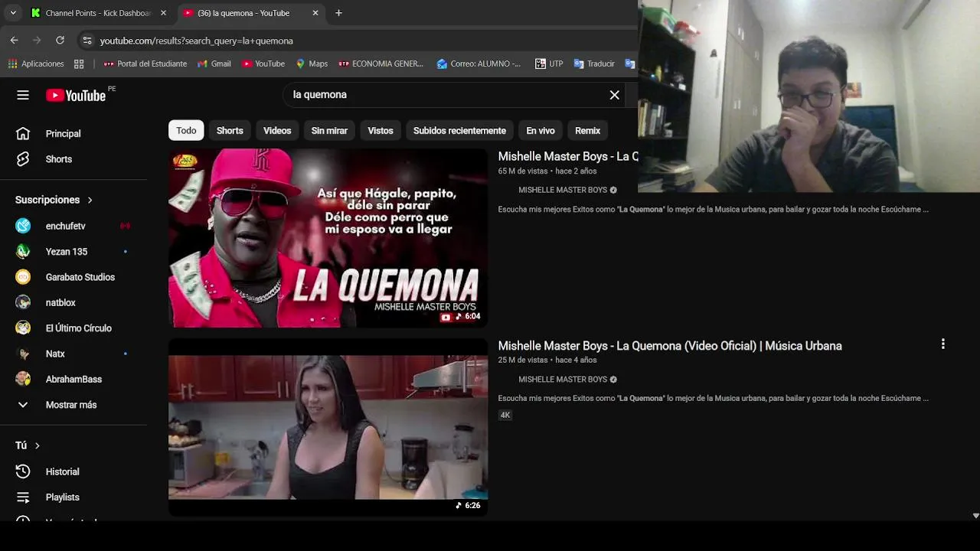
Task: Open the YouTube bookmark
Action: [x=263, y=64]
